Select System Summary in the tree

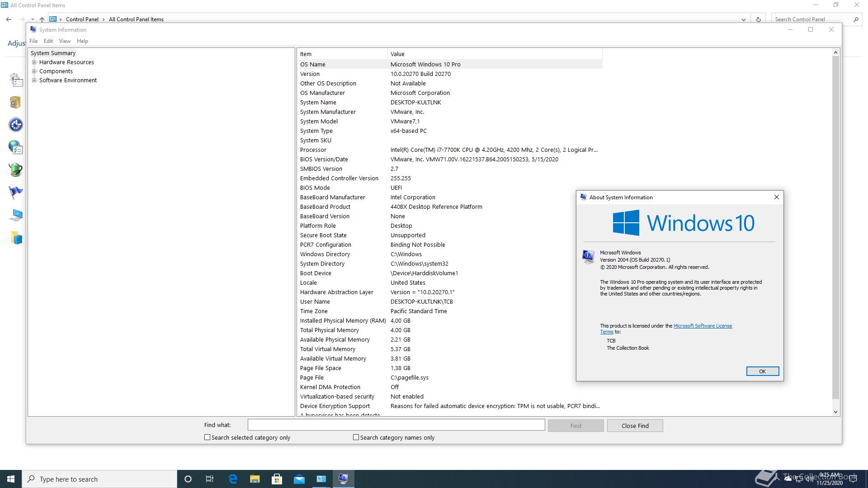click(x=53, y=53)
